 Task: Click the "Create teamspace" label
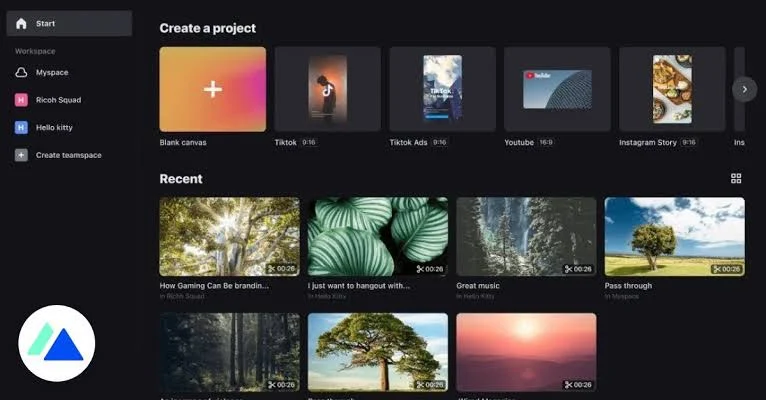click(x=68, y=155)
